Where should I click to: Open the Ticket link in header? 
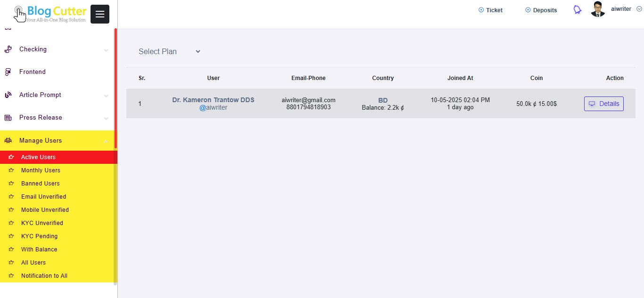coord(490,10)
